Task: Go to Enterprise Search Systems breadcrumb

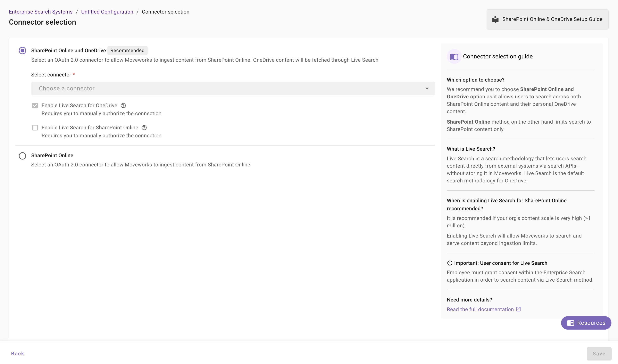Action: tap(41, 12)
